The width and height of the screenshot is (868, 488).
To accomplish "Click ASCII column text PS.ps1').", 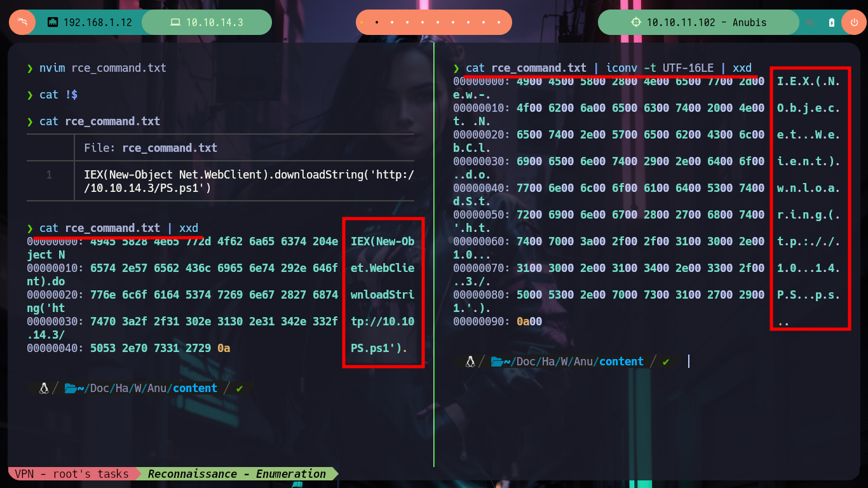I will click(379, 348).
